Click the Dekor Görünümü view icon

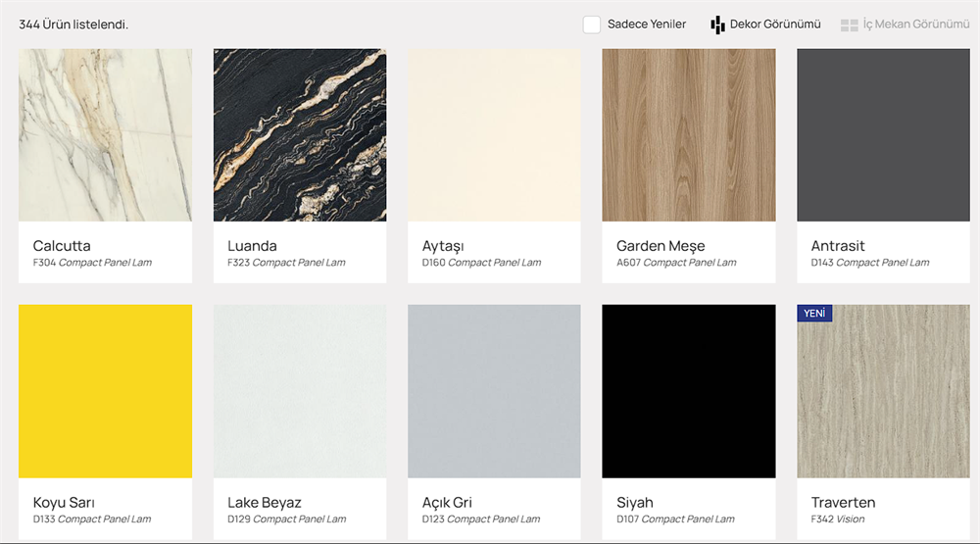coord(717,25)
